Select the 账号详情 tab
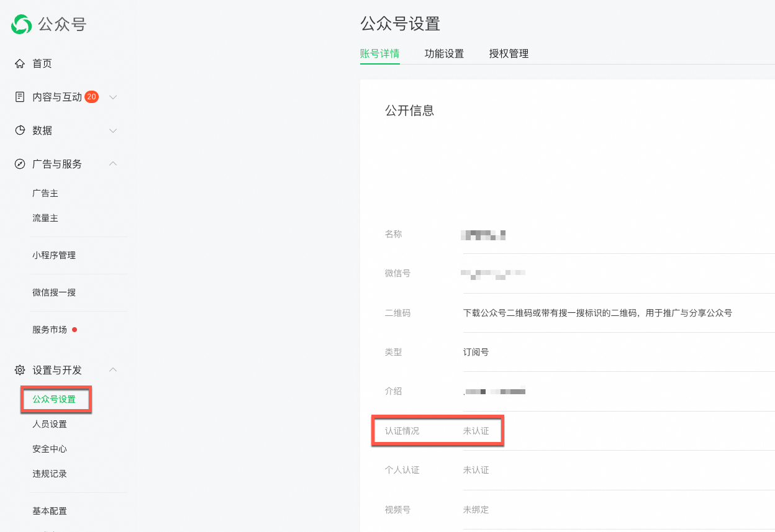The height and width of the screenshot is (532, 775). (x=379, y=53)
